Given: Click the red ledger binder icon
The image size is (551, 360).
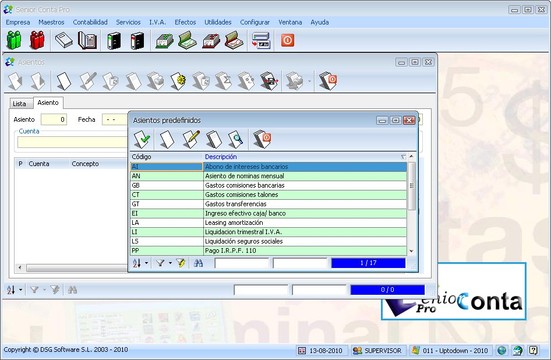Looking at the screenshot, I should pos(137,40).
